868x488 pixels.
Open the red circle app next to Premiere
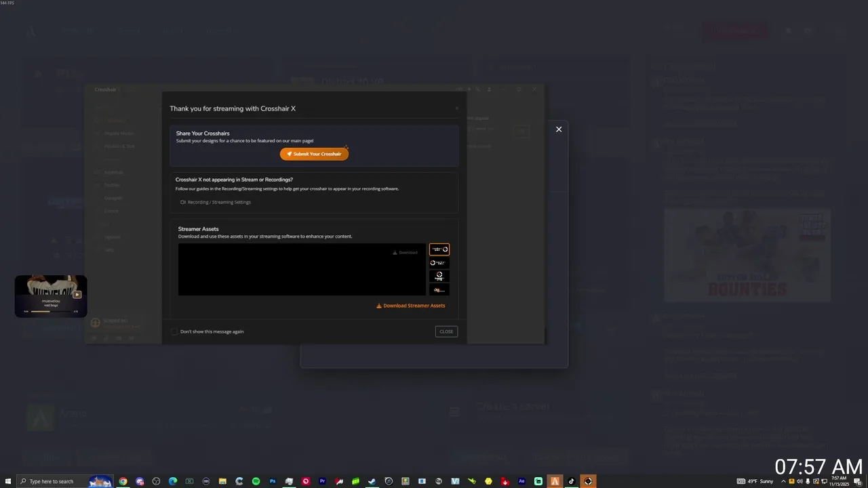pos(306,481)
